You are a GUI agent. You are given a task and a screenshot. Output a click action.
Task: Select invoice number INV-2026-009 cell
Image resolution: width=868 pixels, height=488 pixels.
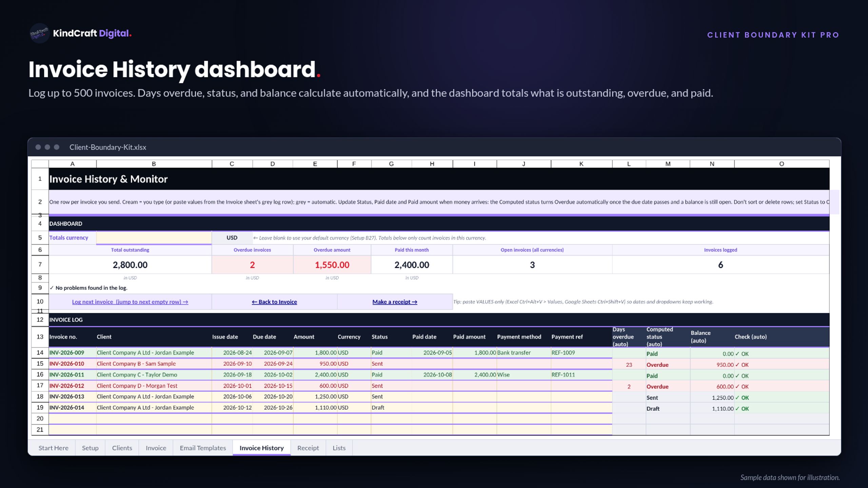pyautogui.click(x=73, y=352)
